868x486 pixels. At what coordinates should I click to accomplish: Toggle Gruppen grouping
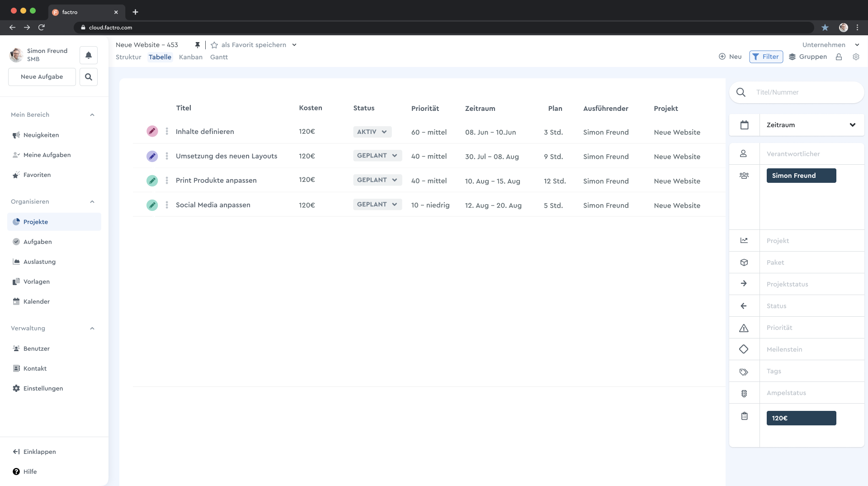pyautogui.click(x=808, y=57)
